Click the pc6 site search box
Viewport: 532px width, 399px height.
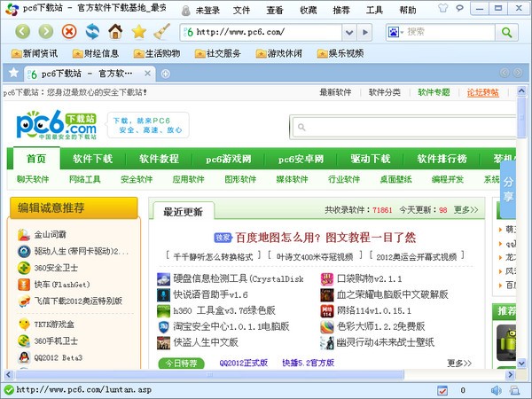[x=403, y=127]
